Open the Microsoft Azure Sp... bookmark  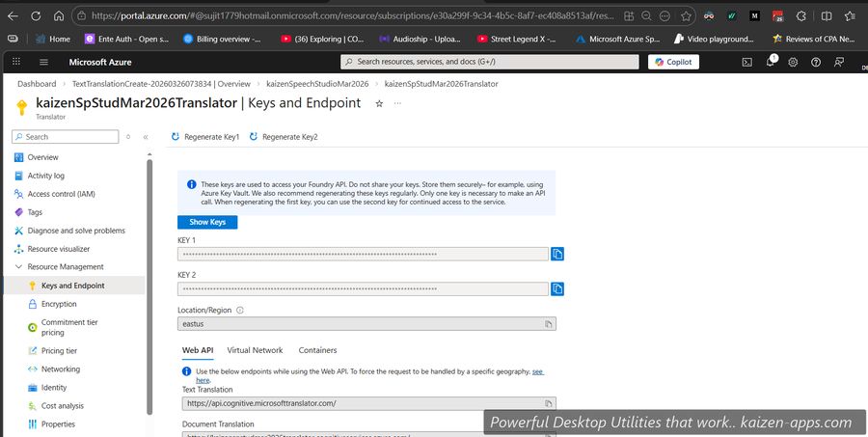(x=618, y=39)
